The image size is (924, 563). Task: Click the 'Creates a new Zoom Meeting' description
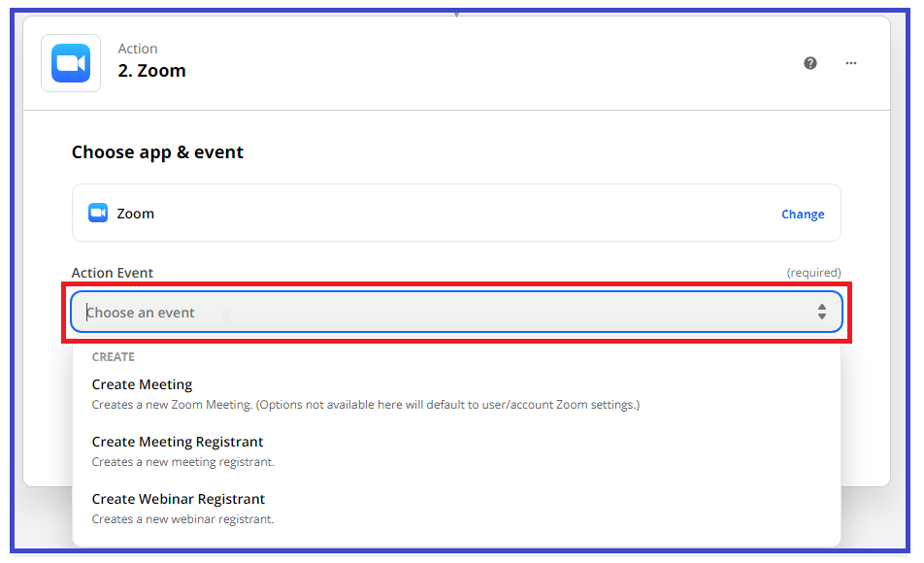click(365, 405)
